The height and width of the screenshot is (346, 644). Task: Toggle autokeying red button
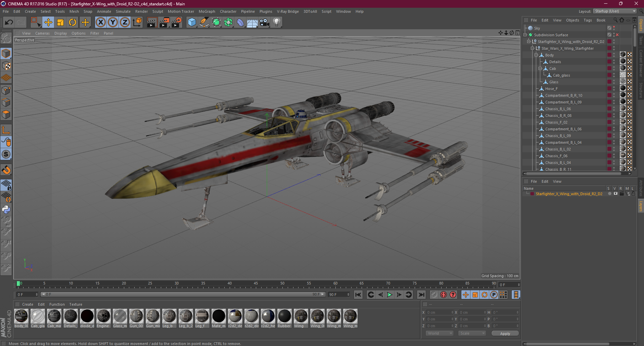[x=444, y=295]
